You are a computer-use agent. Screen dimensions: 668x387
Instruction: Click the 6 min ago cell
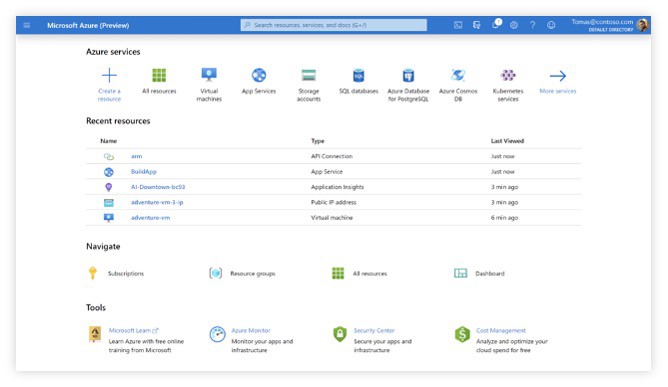coord(504,218)
